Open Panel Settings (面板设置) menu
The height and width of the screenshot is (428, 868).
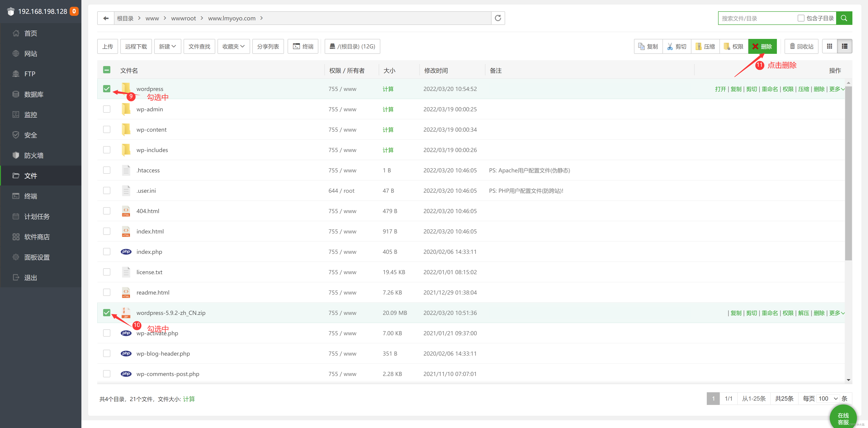click(x=40, y=257)
